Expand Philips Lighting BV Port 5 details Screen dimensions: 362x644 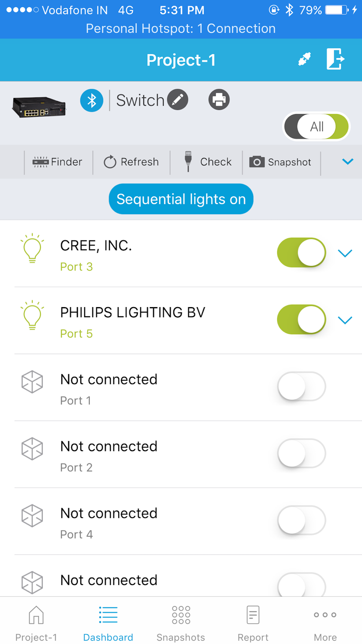pyautogui.click(x=345, y=320)
